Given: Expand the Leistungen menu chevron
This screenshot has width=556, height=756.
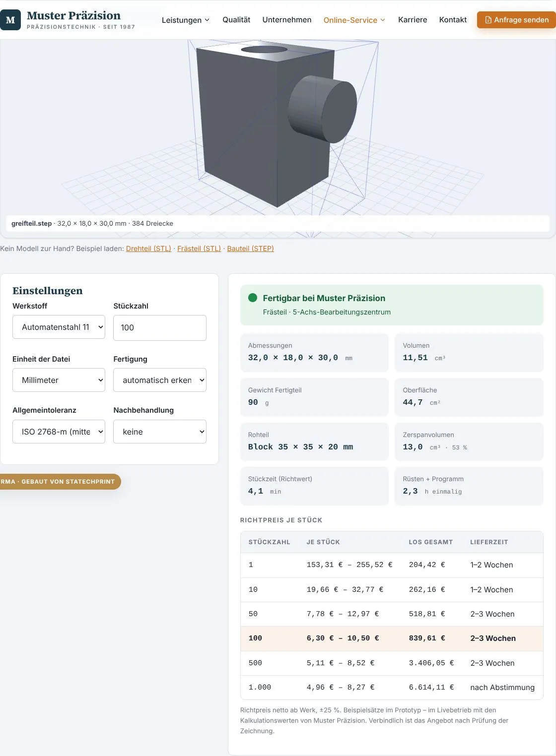Looking at the screenshot, I should [207, 20].
